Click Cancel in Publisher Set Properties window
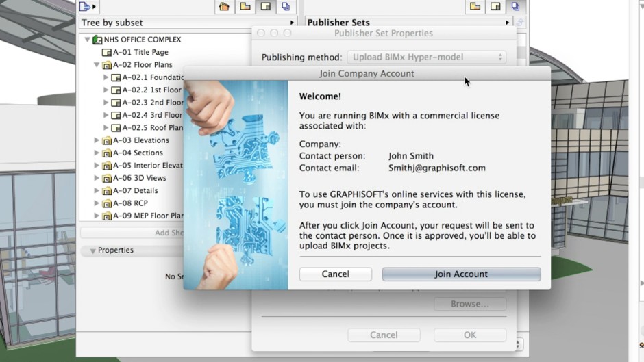The width and height of the screenshot is (644, 362). point(384,335)
